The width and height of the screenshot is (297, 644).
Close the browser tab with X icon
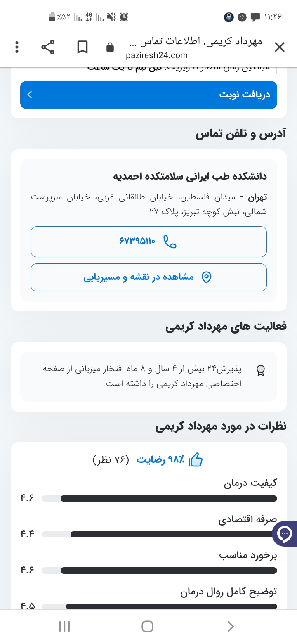click(x=280, y=47)
